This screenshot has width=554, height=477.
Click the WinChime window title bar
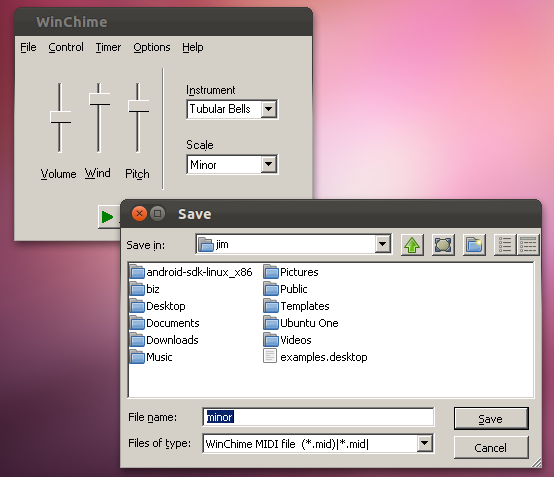163,22
